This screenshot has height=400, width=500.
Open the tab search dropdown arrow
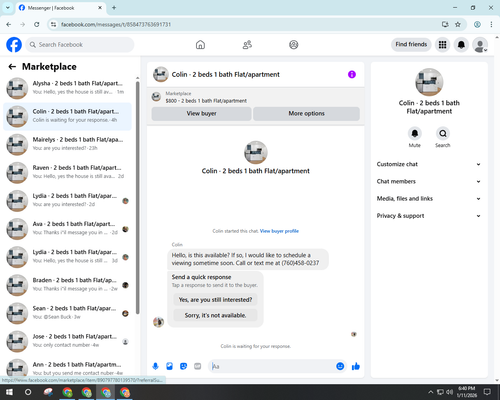8,8
